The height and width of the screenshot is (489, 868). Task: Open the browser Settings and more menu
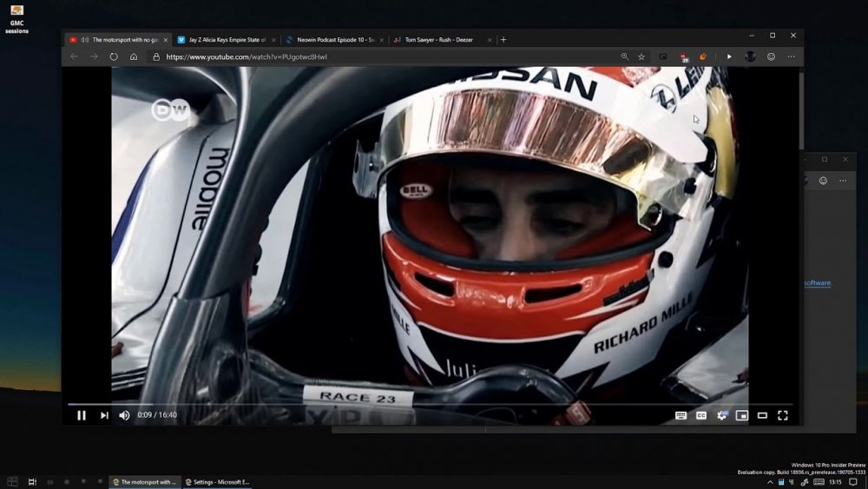(x=791, y=56)
